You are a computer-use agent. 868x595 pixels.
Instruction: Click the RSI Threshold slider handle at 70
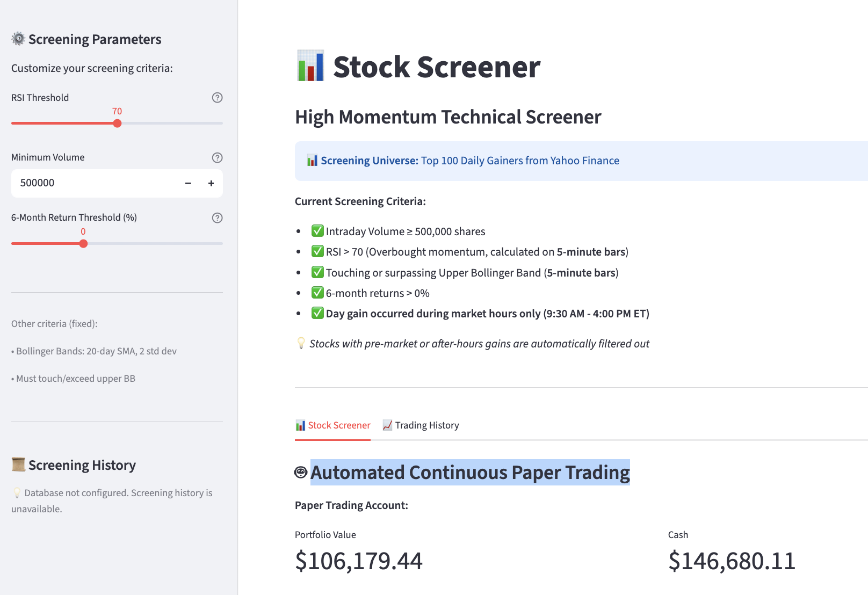pos(117,124)
